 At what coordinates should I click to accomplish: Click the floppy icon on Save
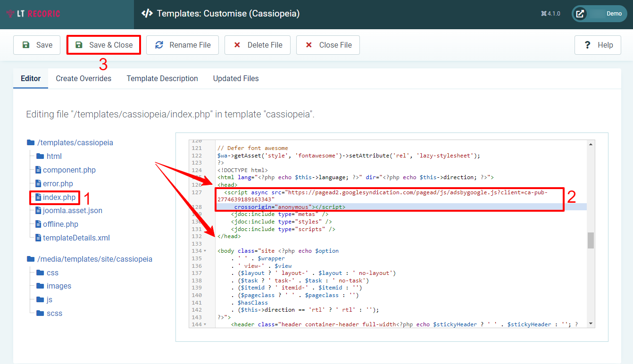pyautogui.click(x=26, y=45)
